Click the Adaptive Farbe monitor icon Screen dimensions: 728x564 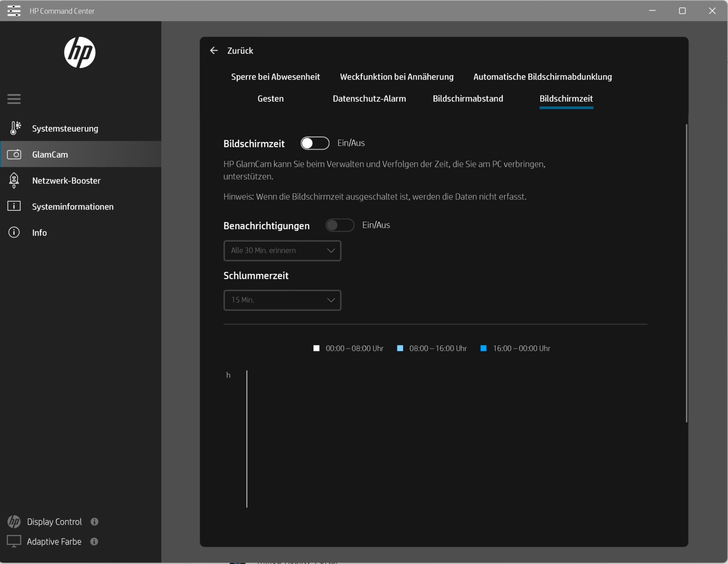14,541
